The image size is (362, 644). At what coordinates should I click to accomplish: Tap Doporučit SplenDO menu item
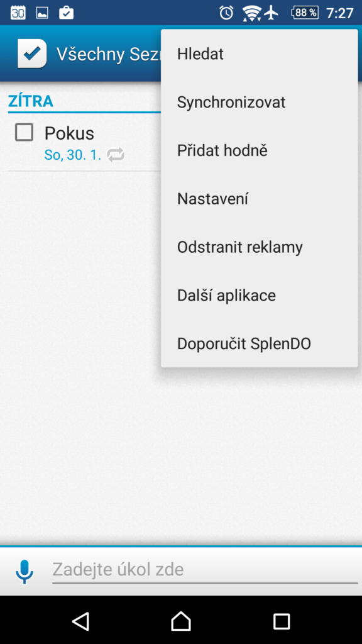pos(260,344)
